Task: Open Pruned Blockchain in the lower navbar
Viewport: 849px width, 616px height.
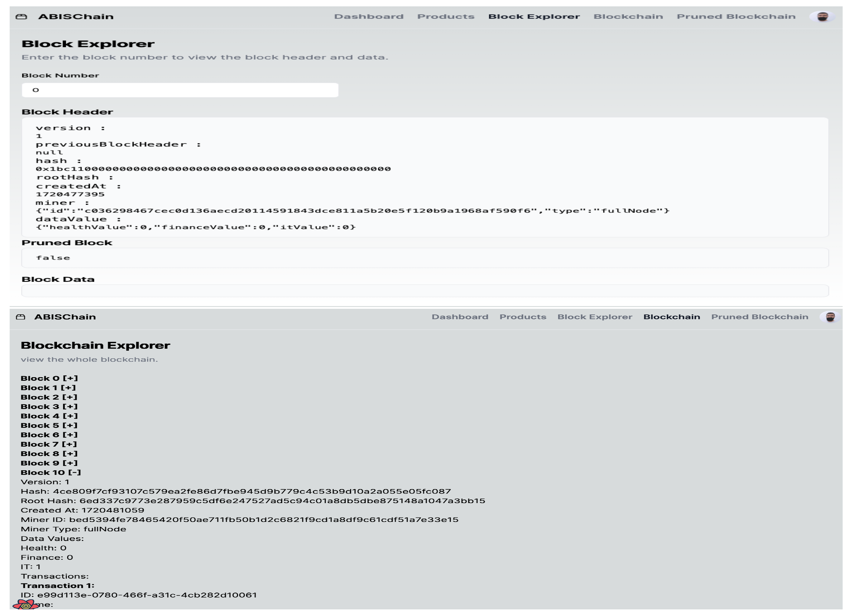Action: pyautogui.click(x=759, y=317)
